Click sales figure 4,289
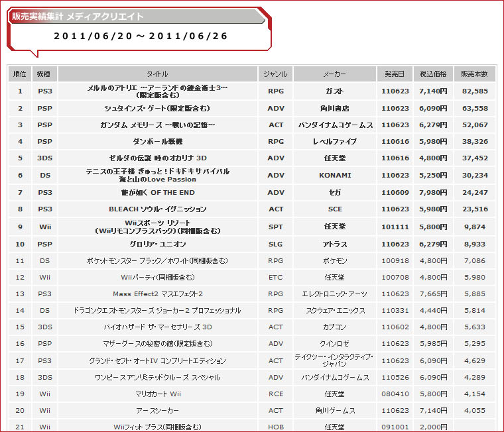 475,378
